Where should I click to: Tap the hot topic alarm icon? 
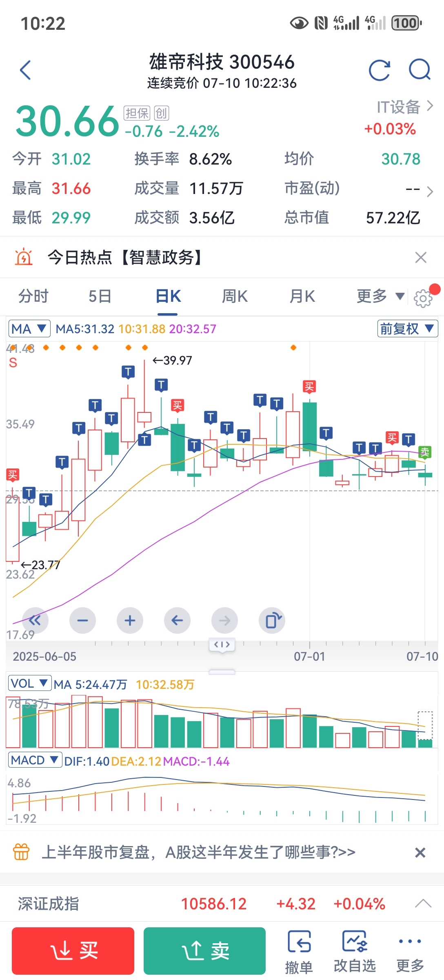[x=24, y=257]
